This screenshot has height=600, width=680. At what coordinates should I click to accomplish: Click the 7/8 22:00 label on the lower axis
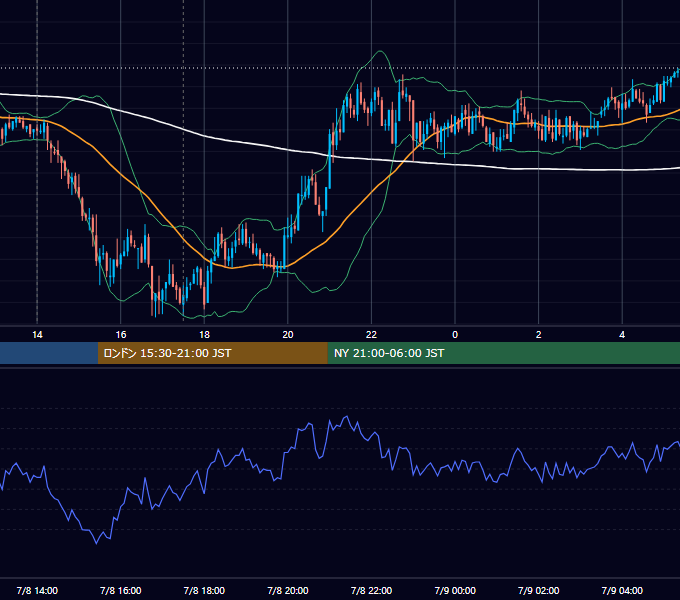tap(371, 590)
